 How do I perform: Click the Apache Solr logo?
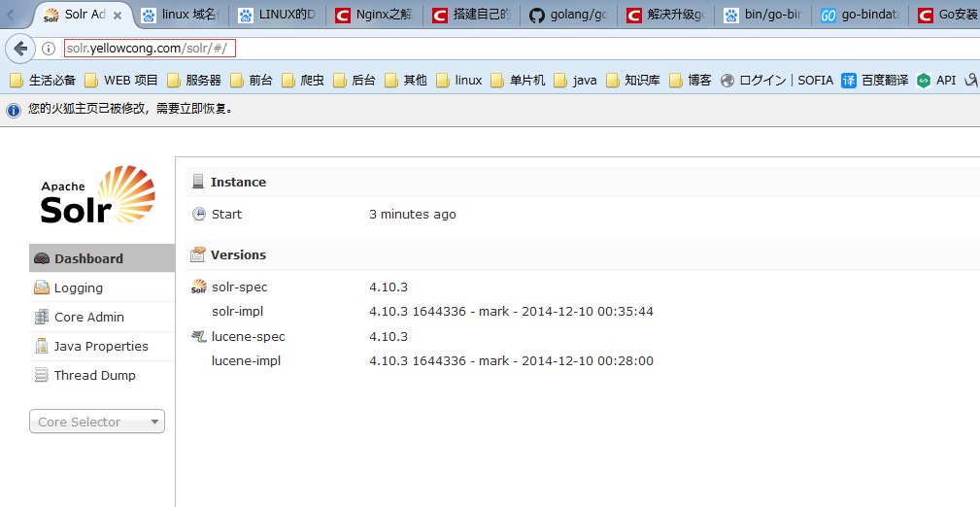97,195
